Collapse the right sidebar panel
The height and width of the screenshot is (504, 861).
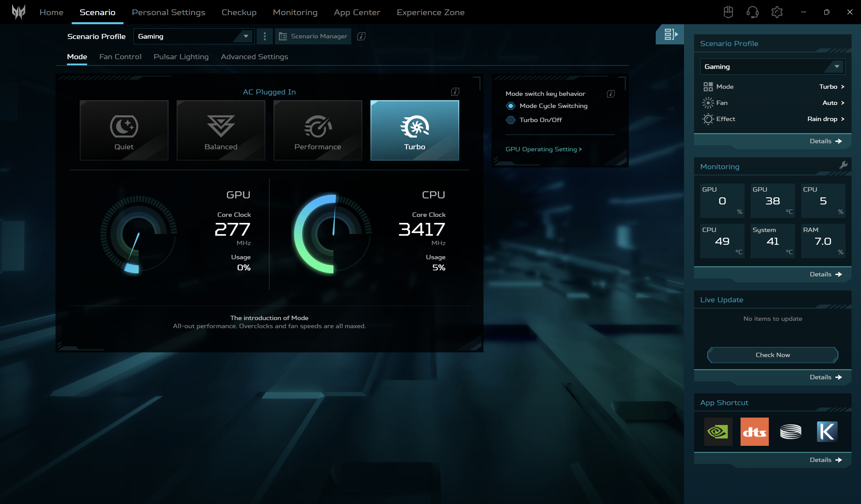[670, 34]
